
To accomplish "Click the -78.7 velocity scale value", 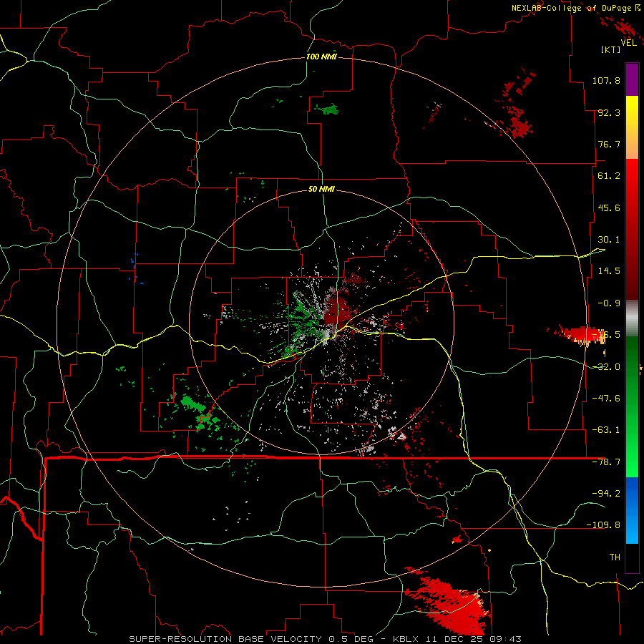I will coord(606,462).
